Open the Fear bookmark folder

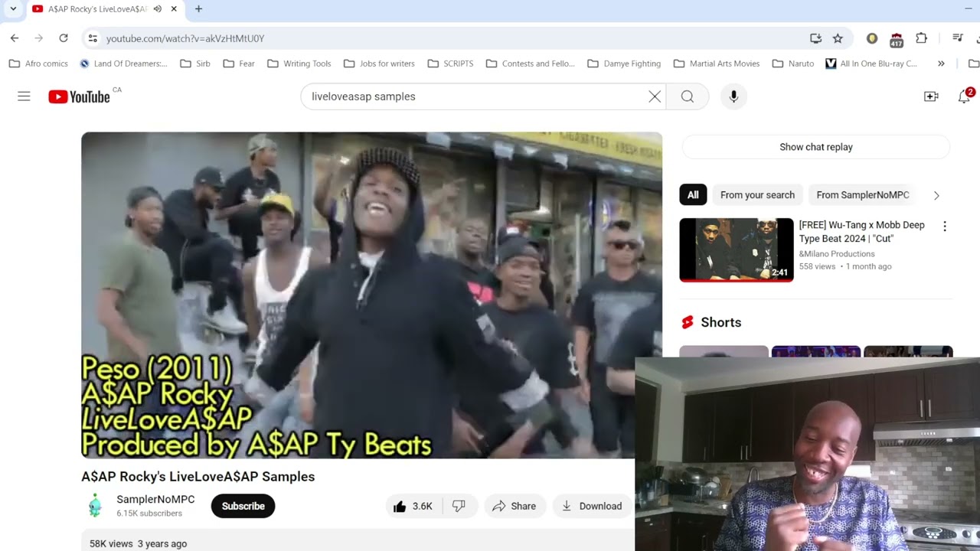click(x=239, y=64)
